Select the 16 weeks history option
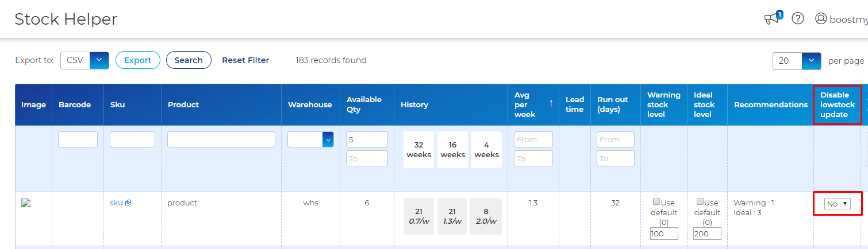This screenshot has width=868, height=249. click(x=452, y=150)
